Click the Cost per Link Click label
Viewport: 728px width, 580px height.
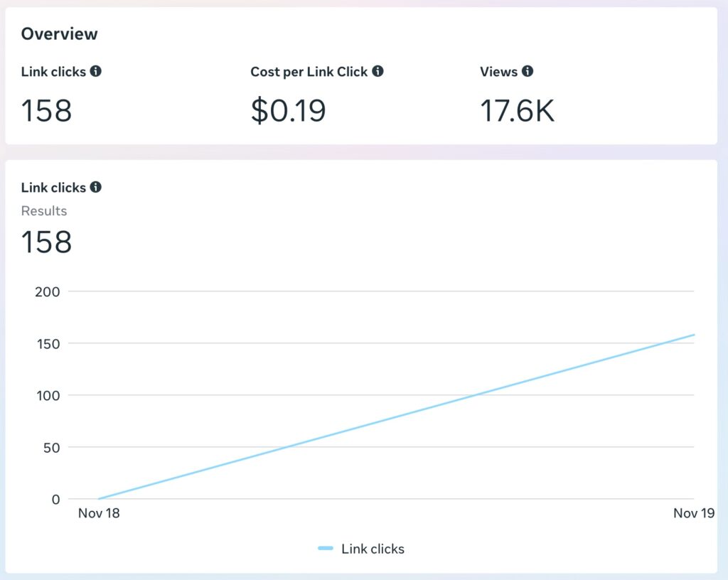[x=309, y=71]
